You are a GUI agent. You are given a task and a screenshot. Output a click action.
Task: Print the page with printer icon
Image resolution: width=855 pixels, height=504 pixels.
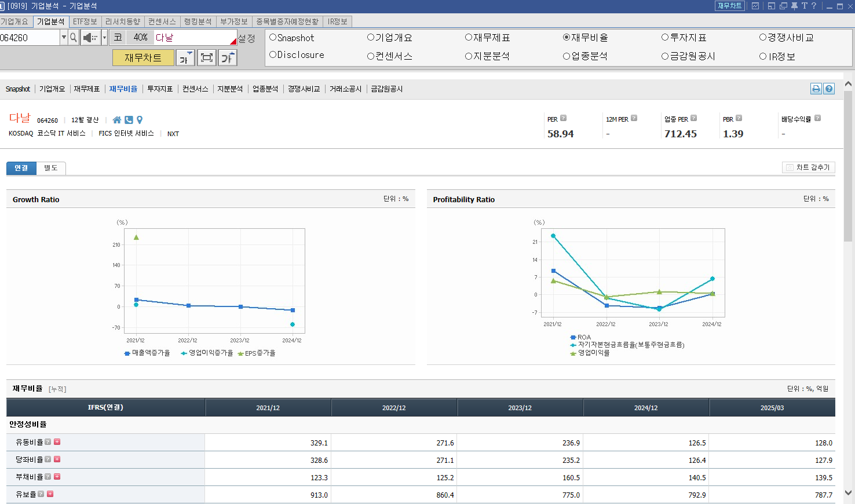click(816, 89)
